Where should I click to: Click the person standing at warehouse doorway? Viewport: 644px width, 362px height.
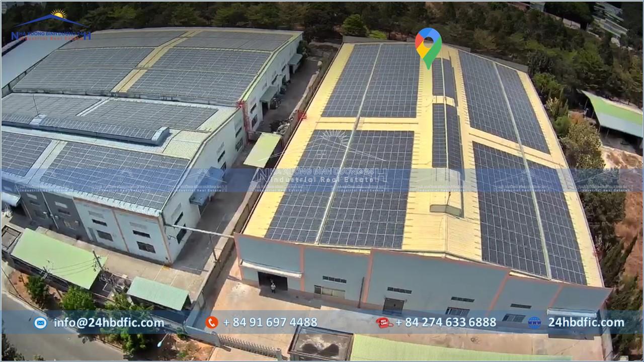point(273,287)
